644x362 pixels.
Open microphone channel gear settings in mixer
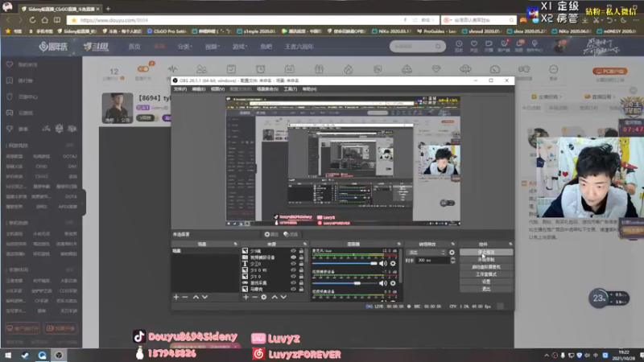(x=393, y=264)
